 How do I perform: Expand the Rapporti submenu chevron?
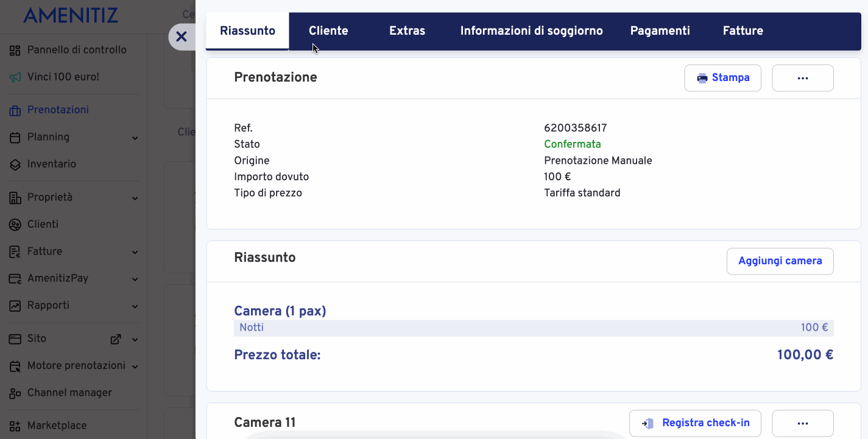[x=135, y=306]
